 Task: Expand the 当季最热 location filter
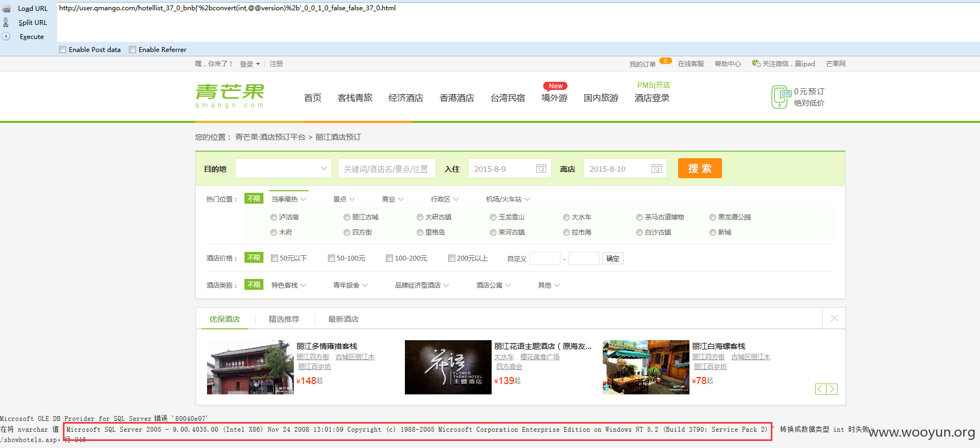tap(289, 199)
